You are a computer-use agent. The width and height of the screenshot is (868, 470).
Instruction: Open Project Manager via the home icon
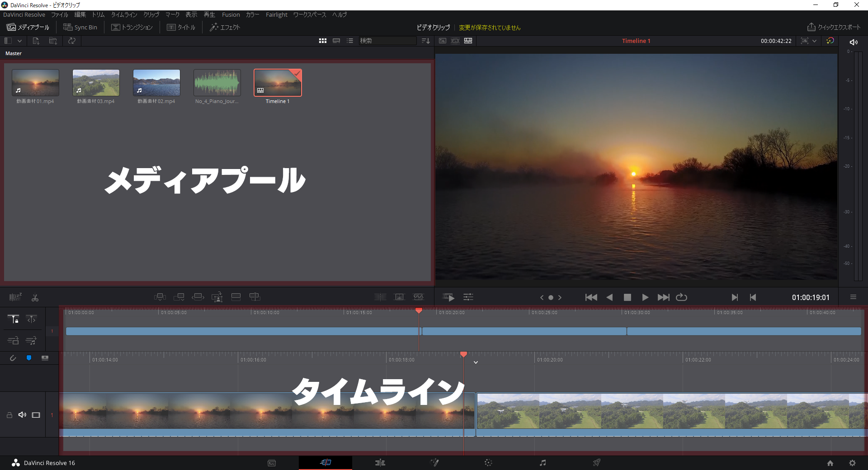tap(830, 463)
